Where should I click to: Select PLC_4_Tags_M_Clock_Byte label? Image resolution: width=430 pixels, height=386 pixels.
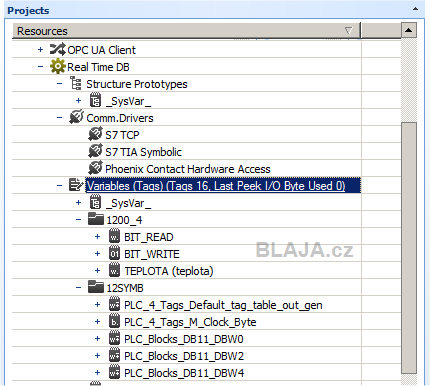[190, 322]
